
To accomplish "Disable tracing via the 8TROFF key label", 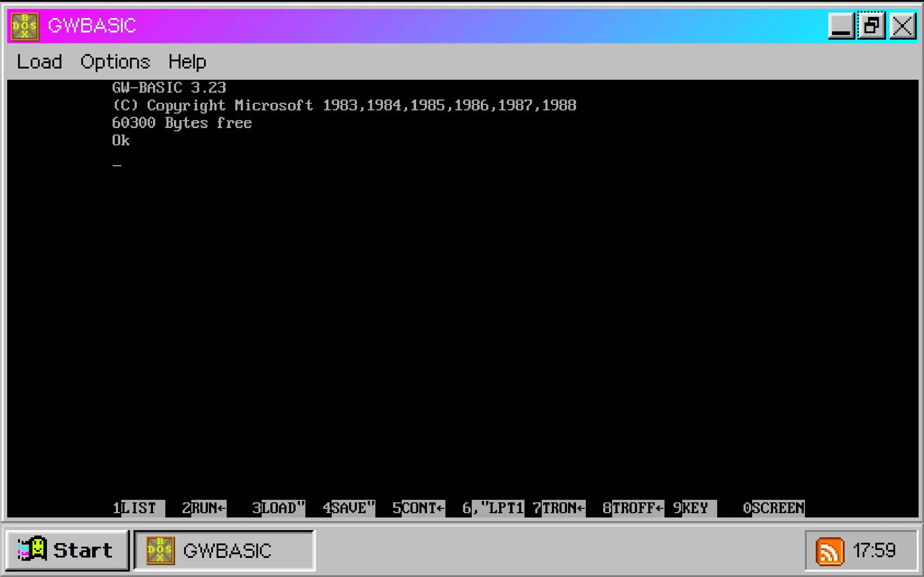I will (633, 508).
